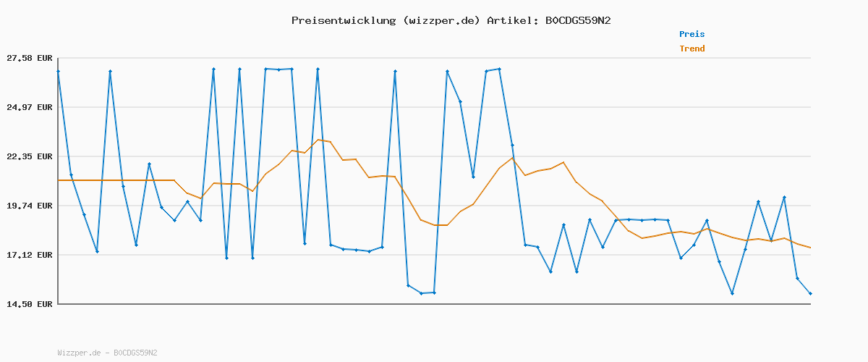This screenshot has width=868, height=362.
Task: Select the 24.97 EUR axis label
Action: pos(29,107)
